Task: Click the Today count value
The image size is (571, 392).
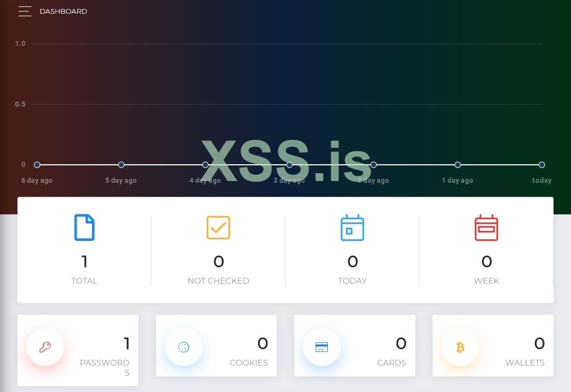Action: 353,262
